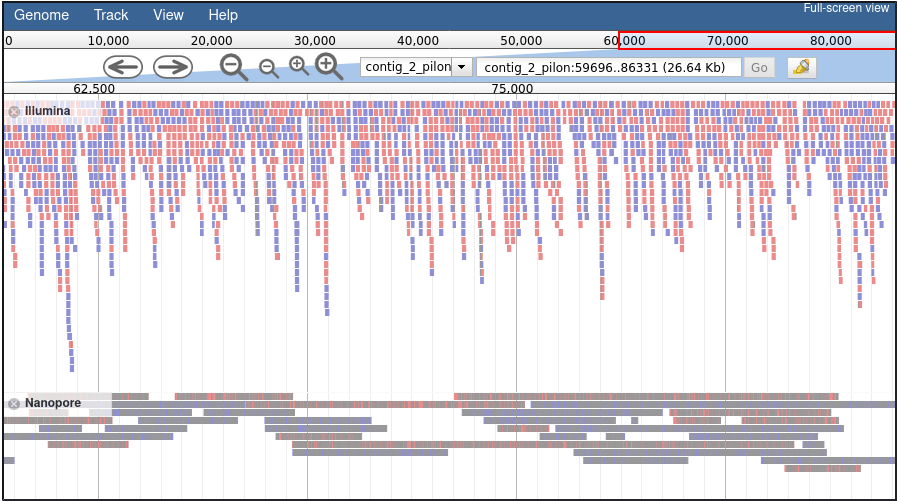
Task: Pan left with the left arrow button
Action: 123,67
